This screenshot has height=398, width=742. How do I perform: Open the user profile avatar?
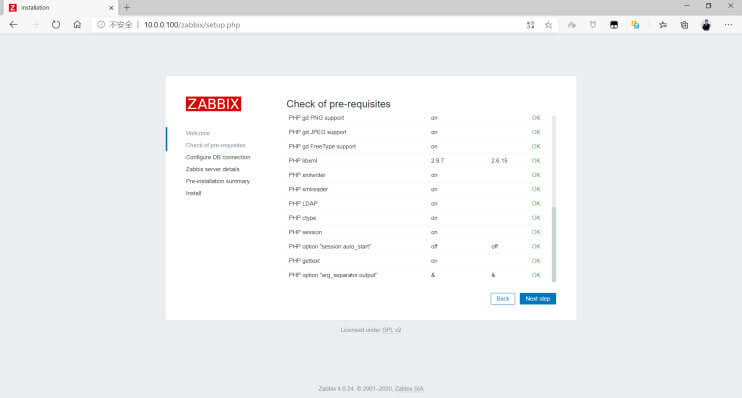pyautogui.click(x=706, y=25)
